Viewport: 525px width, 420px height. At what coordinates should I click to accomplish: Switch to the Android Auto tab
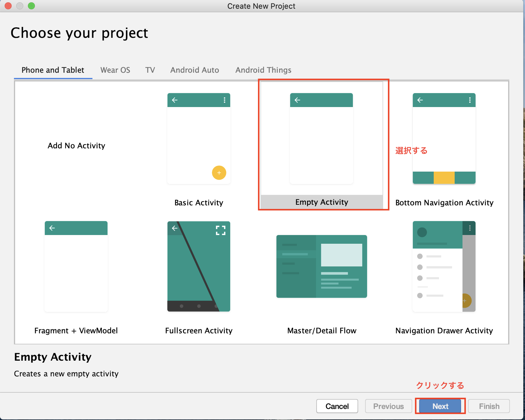194,70
